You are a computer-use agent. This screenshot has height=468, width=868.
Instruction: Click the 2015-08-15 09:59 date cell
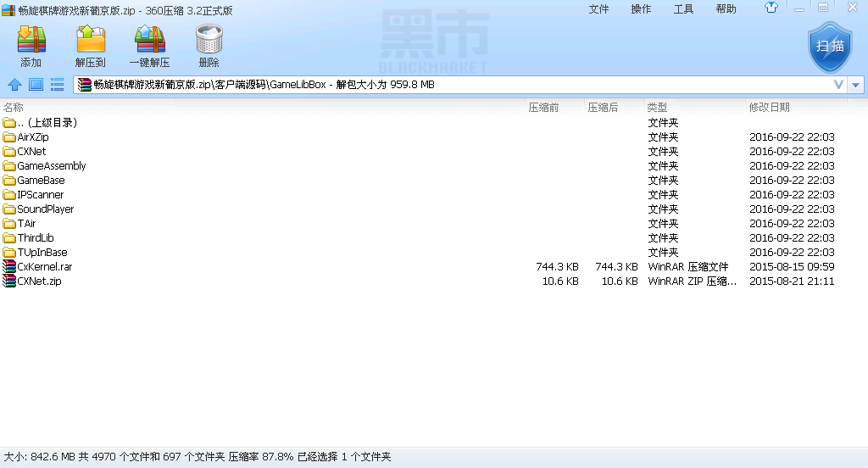pos(792,266)
